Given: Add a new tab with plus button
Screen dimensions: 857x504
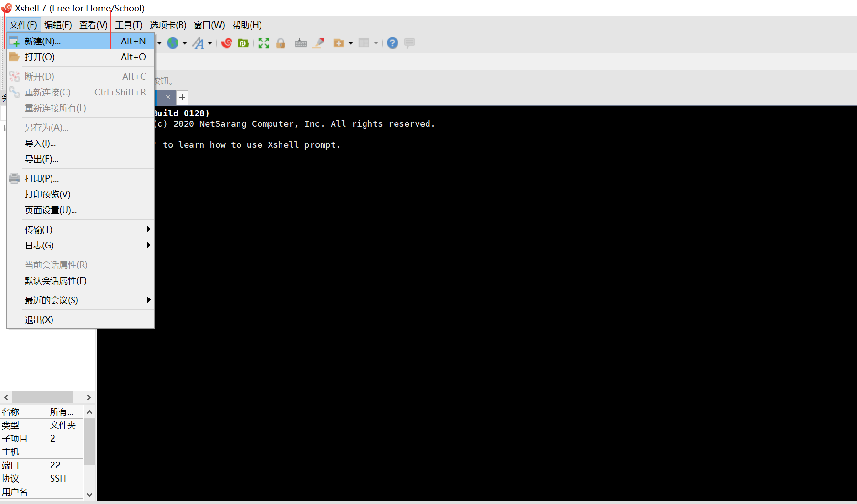Looking at the screenshot, I should click(x=182, y=97).
